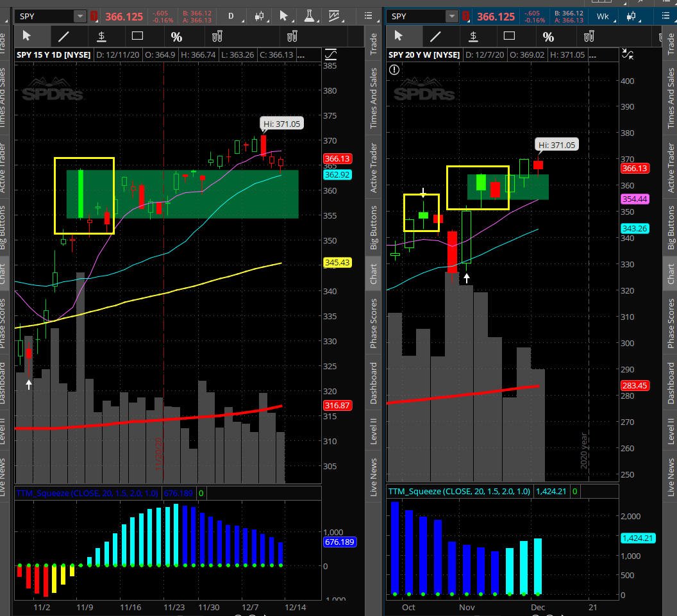Pick the percent tool in right chart toolbar
The height and width of the screenshot is (616, 677).
click(x=548, y=36)
